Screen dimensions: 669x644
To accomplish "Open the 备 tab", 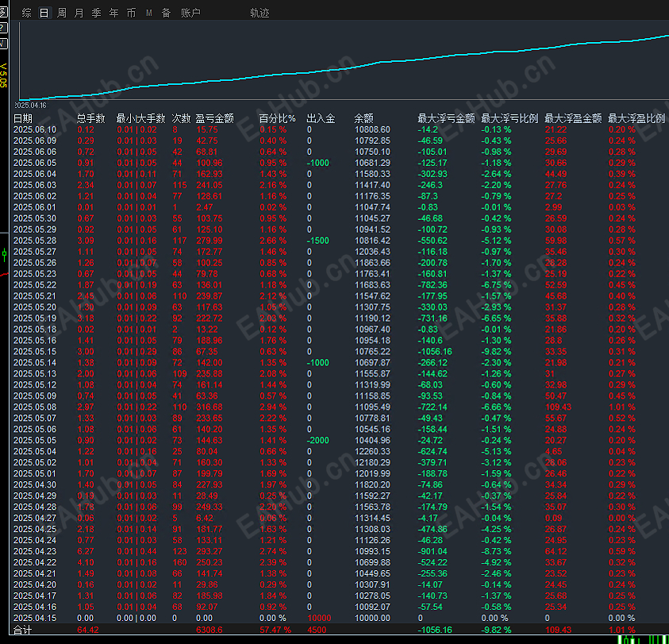I will coord(167,13).
